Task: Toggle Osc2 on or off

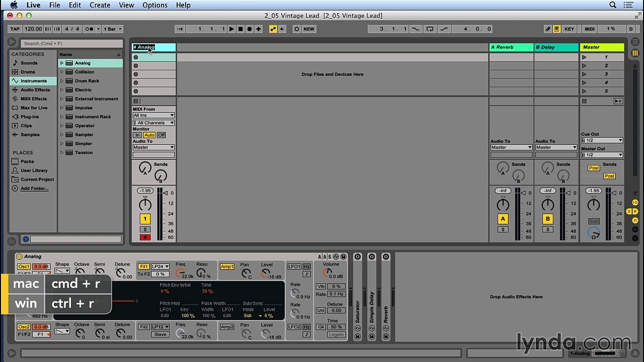Action: point(24,327)
